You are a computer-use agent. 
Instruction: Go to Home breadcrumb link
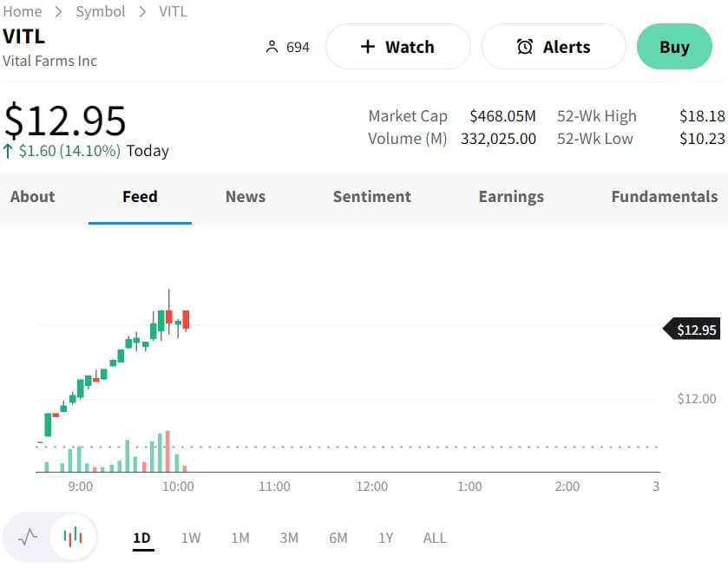[x=23, y=11]
